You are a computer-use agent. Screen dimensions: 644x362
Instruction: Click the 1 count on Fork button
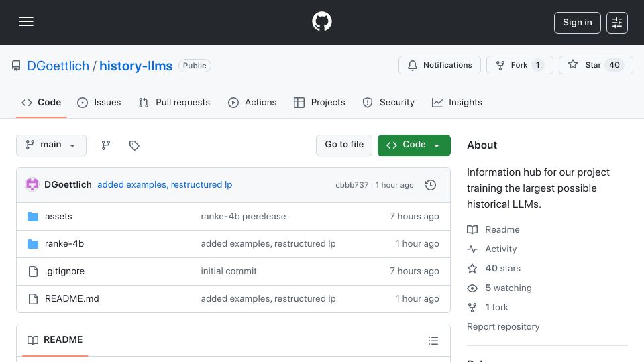[537, 65]
